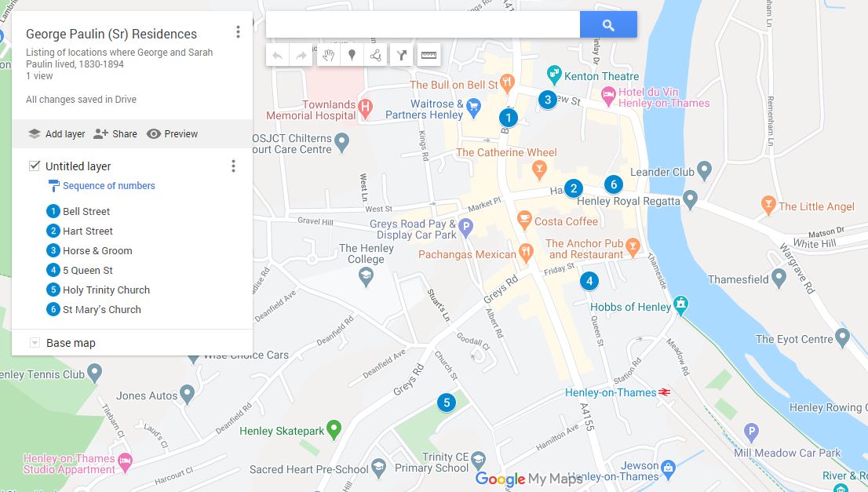This screenshot has height=492, width=868.
Task: Open the add directions tool
Action: pos(402,55)
